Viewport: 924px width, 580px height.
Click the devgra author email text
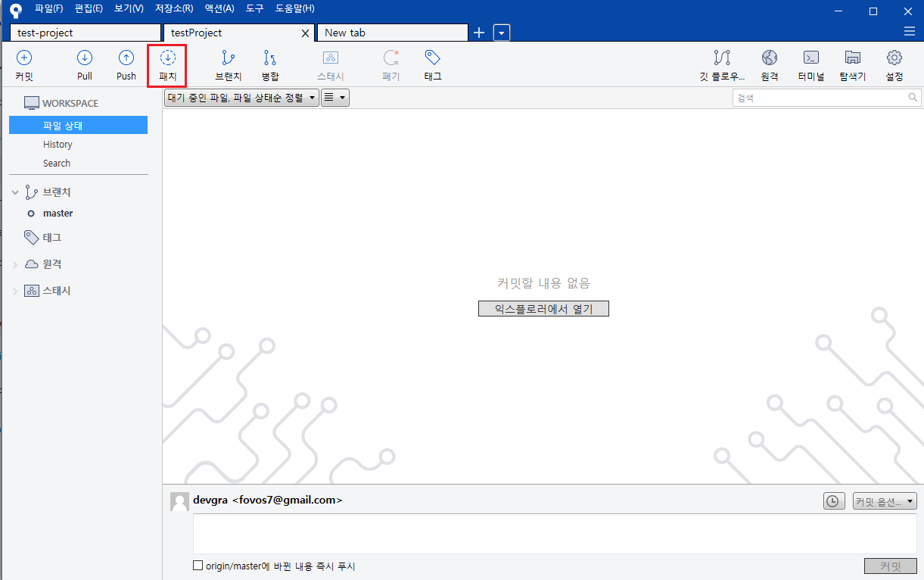pos(268,500)
